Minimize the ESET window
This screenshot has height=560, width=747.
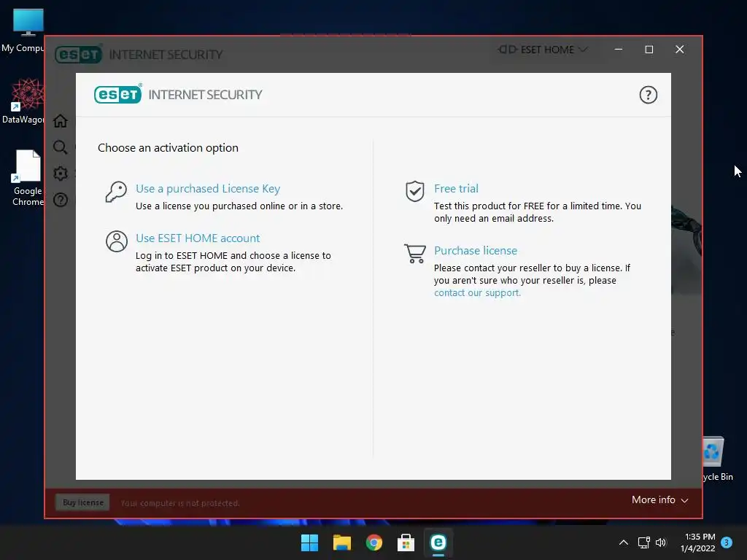coord(619,50)
